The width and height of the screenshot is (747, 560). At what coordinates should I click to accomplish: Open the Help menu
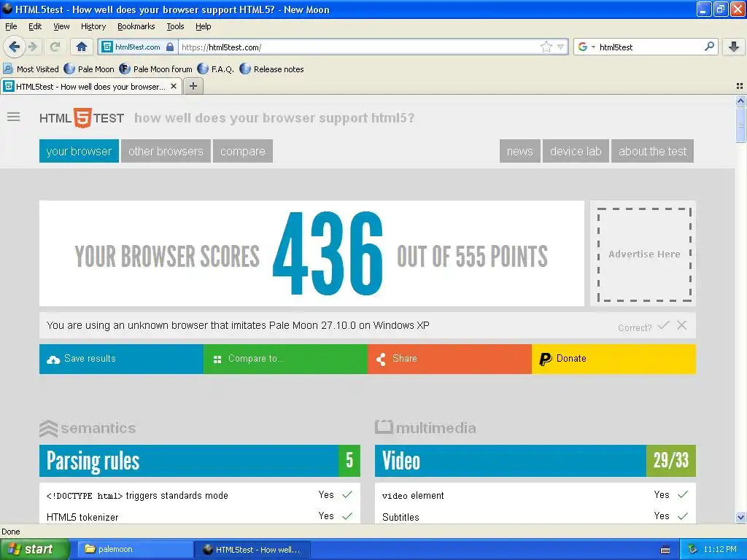(x=203, y=26)
